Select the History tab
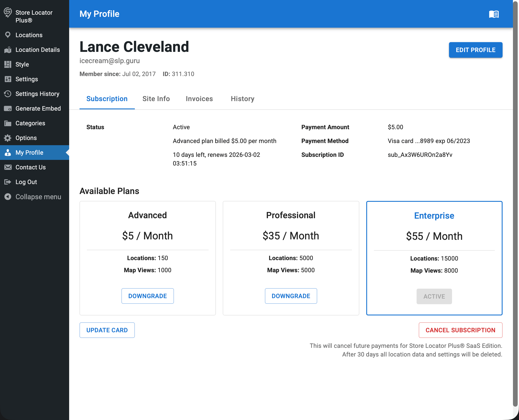Image resolution: width=519 pixels, height=420 pixels. coord(242,99)
